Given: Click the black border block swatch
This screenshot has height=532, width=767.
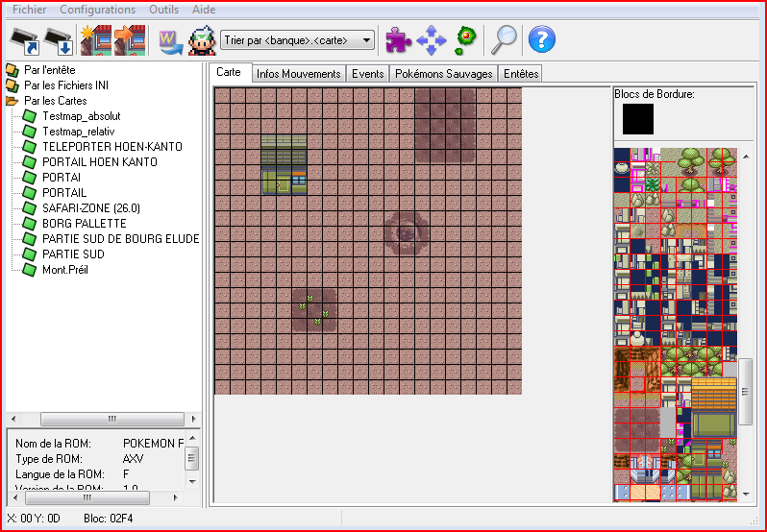Looking at the screenshot, I should (638, 119).
